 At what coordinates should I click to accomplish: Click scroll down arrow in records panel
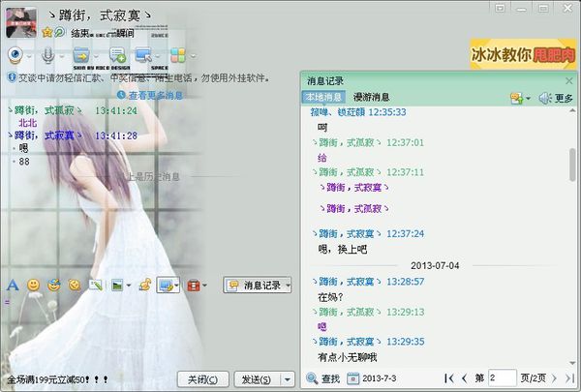coord(573,363)
